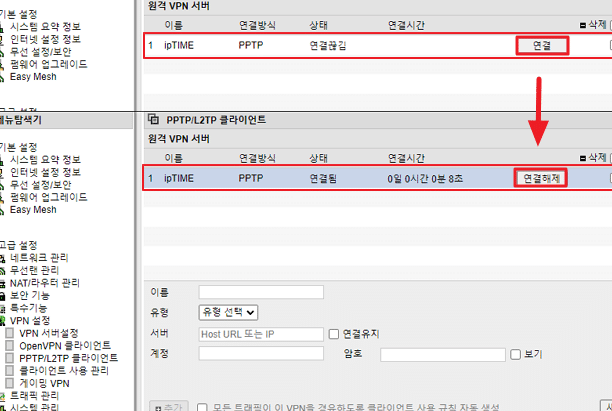Click the 추가 button below the form
The height and width of the screenshot is (411, 612).
169,407
